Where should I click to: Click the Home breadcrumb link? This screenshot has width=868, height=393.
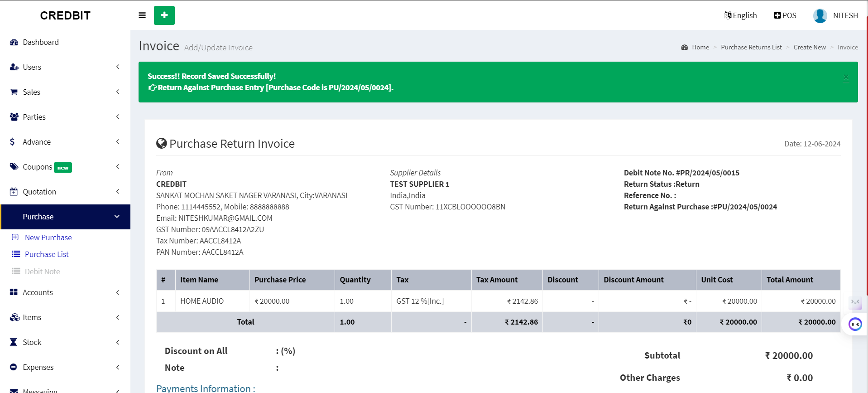[x=700, y=47]
